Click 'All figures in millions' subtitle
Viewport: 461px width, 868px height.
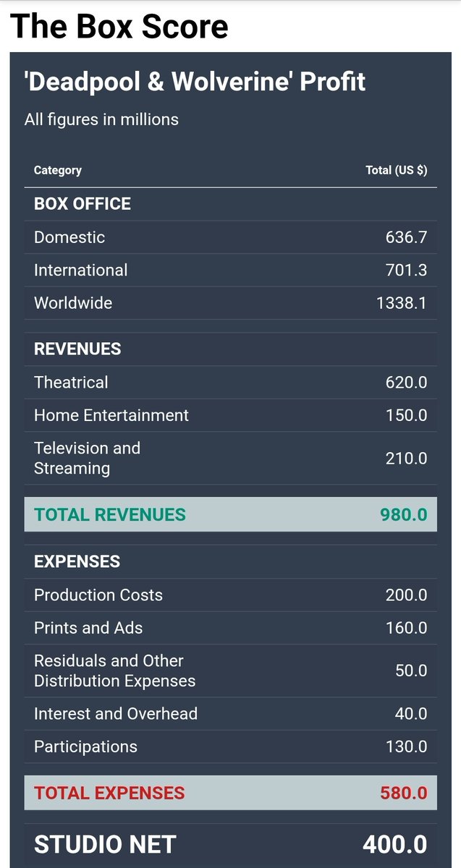[101, 119]
